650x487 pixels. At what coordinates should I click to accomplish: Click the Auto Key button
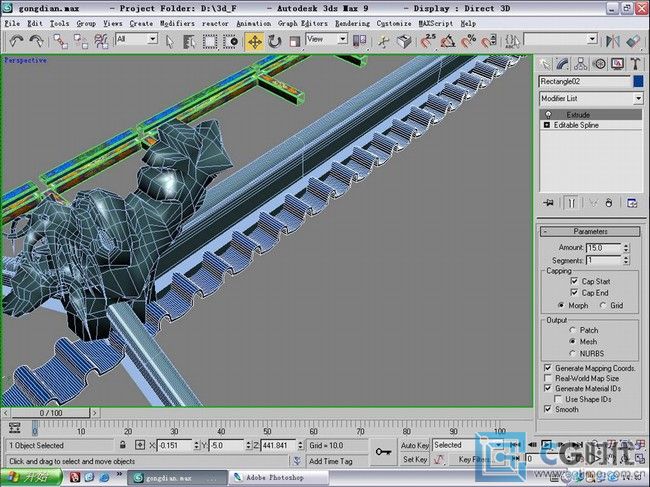(x=415, y=445)
